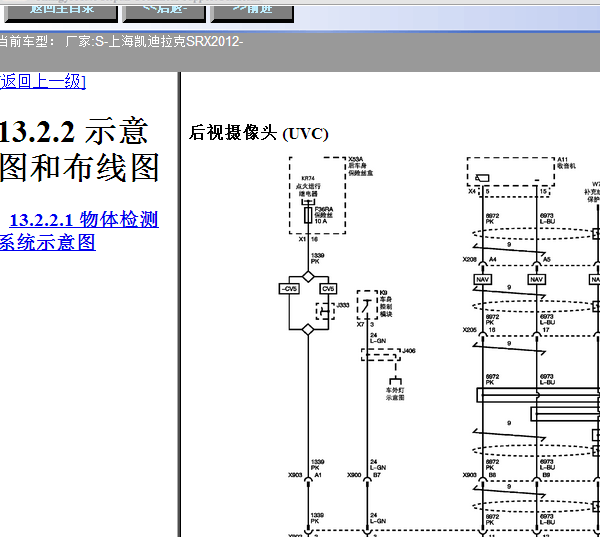The width and height of the screenshot is (600, 537).
Task: Click the switch symbol inside the K9 module
Action: coord(367,307)
